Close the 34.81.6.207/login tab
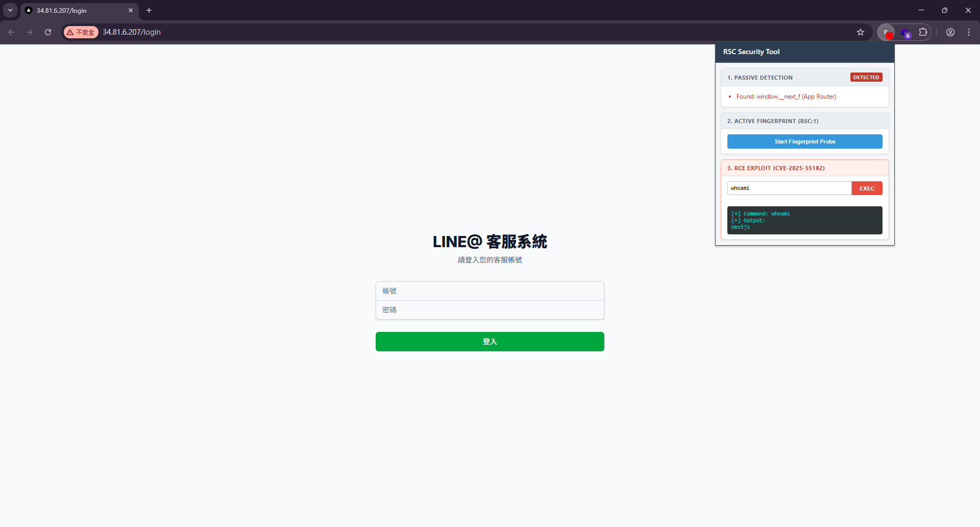This screenshot has width=980, height=527. point(131,10)
